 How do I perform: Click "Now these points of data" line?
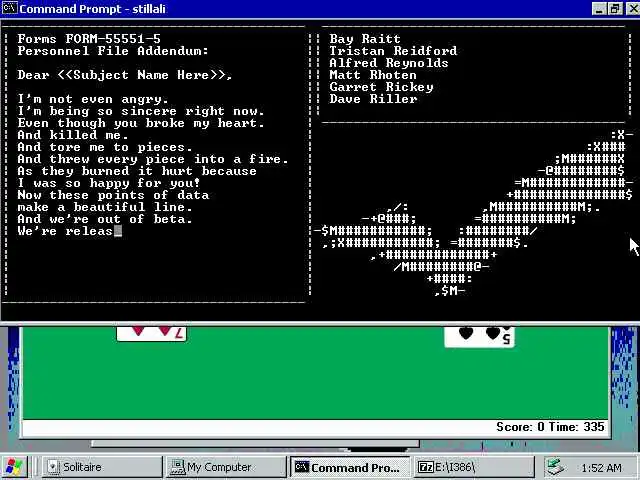pos(113,195)
